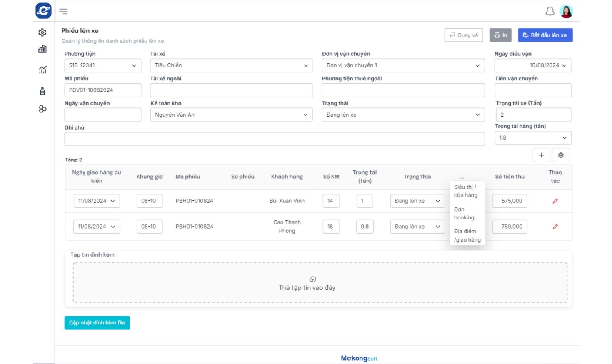Choose Siêu thị / cửa hàng option

[x=465, y=191]
